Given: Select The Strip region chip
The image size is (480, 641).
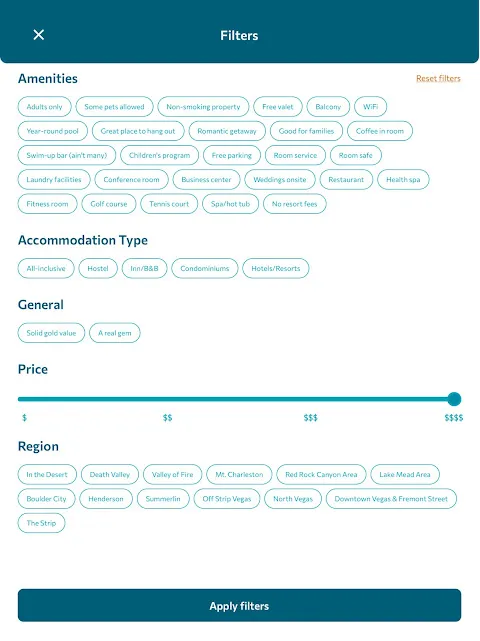Looking at the screenshot, I should (x=41, y=523).
